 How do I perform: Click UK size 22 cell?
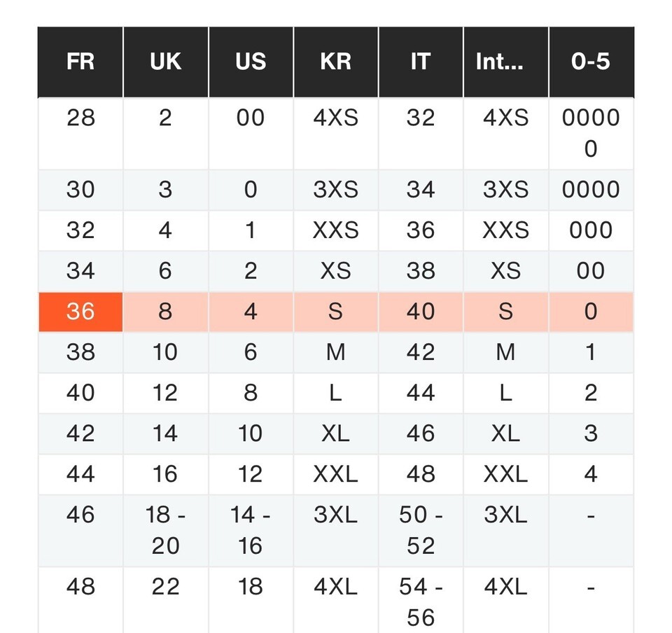(x=166, y=586)
